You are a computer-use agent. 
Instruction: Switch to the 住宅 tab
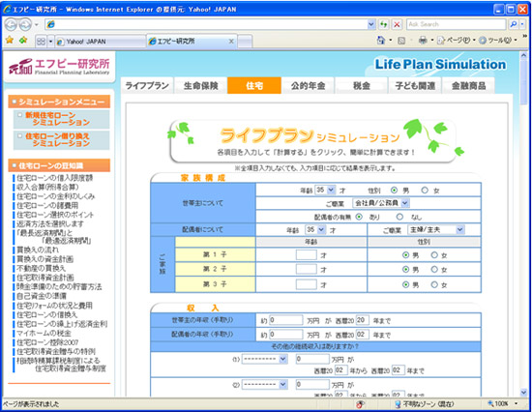click(x=254, y=85)
